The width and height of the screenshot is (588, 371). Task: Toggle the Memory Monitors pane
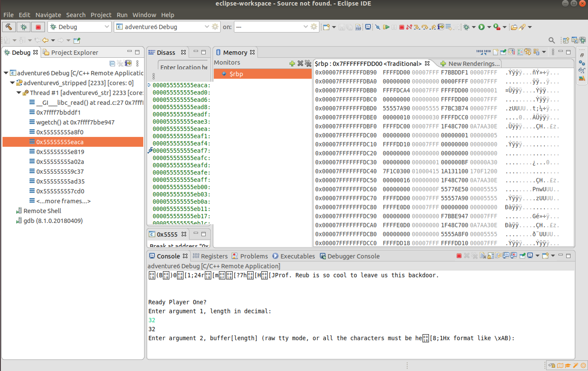point(511,52)
